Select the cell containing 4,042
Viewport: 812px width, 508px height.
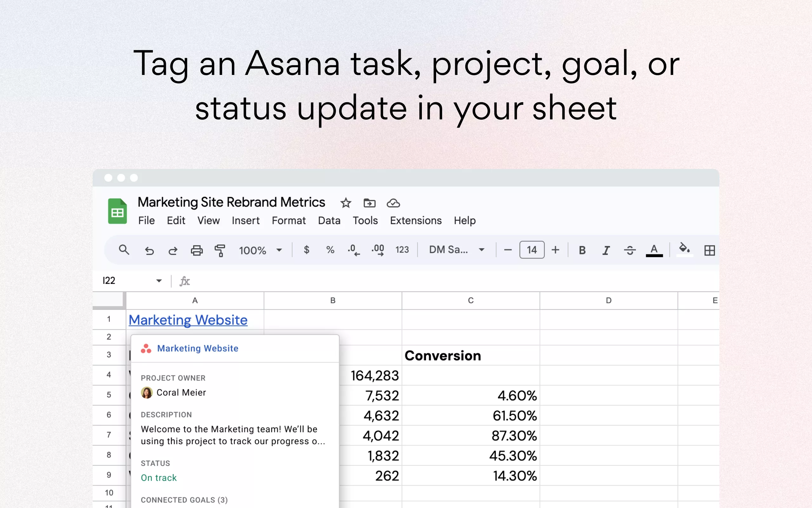click(x=370, y=435)
